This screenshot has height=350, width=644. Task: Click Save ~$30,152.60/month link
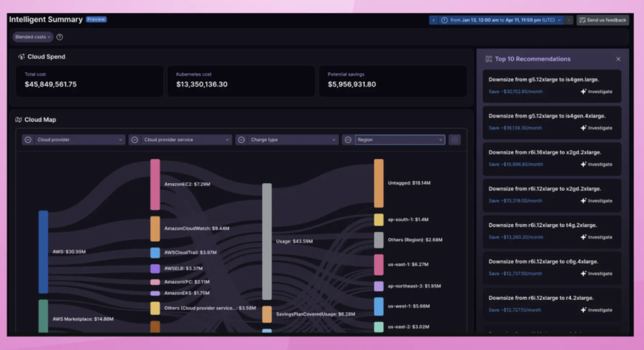(x=515, y=92)
